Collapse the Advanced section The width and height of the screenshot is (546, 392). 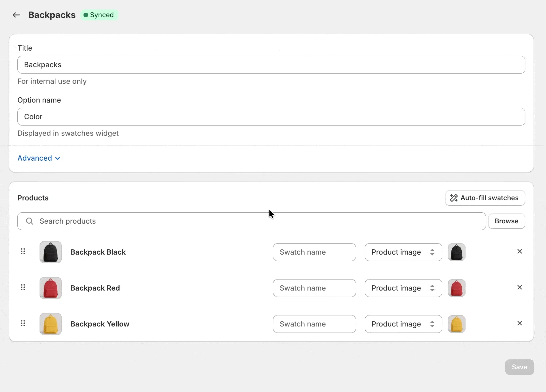(38, 158)
